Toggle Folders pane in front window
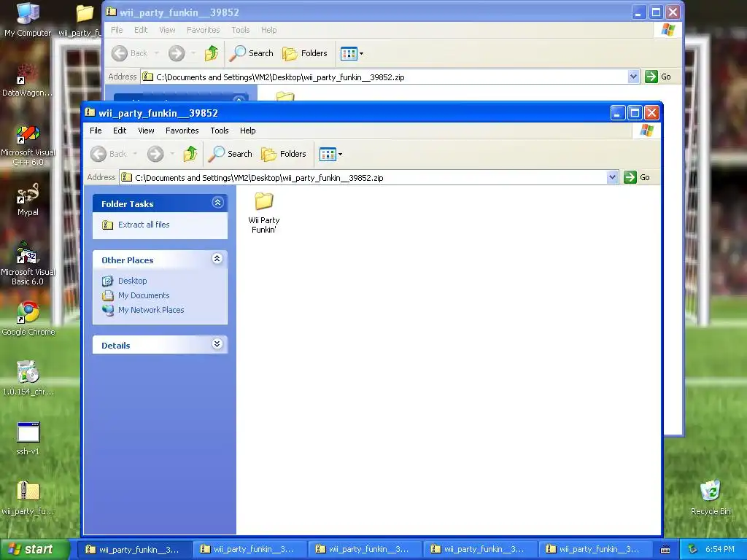 [x=284, y=154]
